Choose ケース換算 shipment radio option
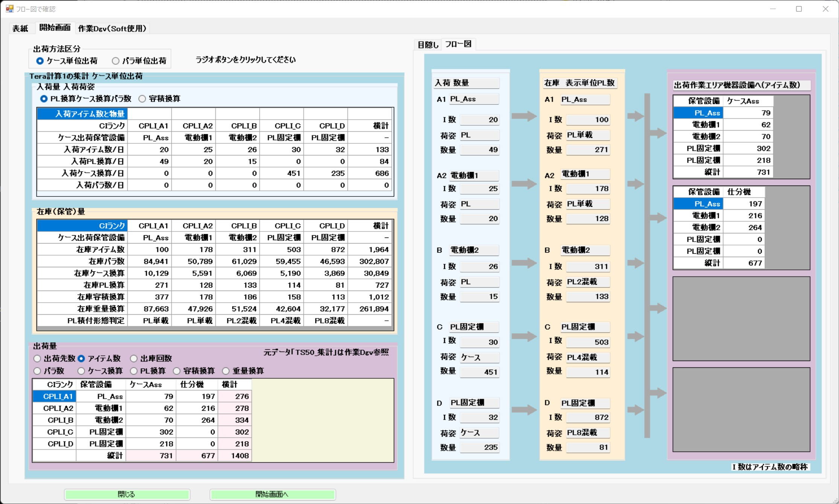Image resolution: width=839 pixels, height=504 pixels. coord(81,371)
